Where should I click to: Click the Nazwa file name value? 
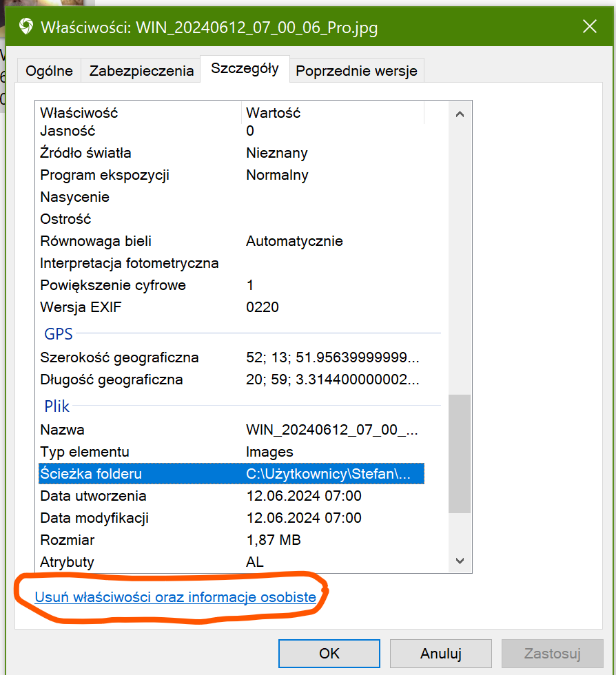[331, 430]
